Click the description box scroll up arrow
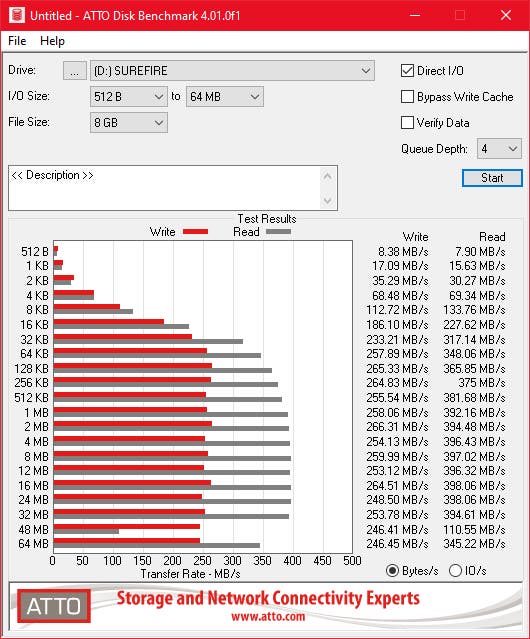 [x=328, y=177]
